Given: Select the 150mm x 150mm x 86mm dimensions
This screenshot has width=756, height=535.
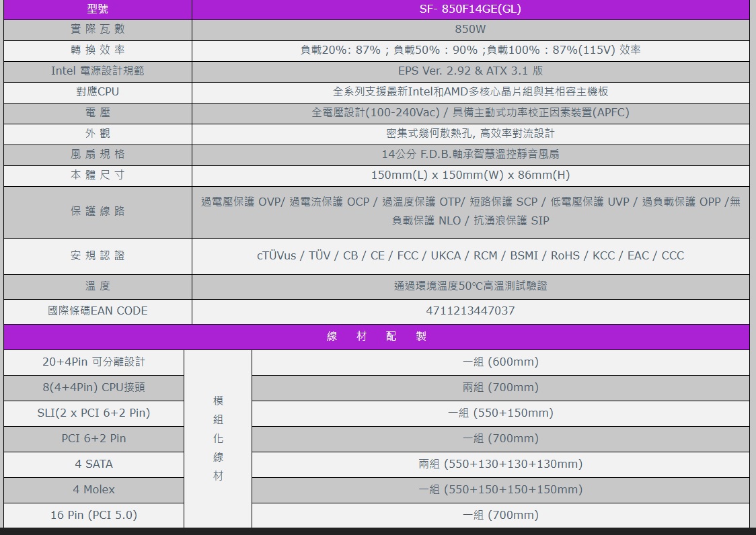Looking at the screenshot, I should 470,175.
